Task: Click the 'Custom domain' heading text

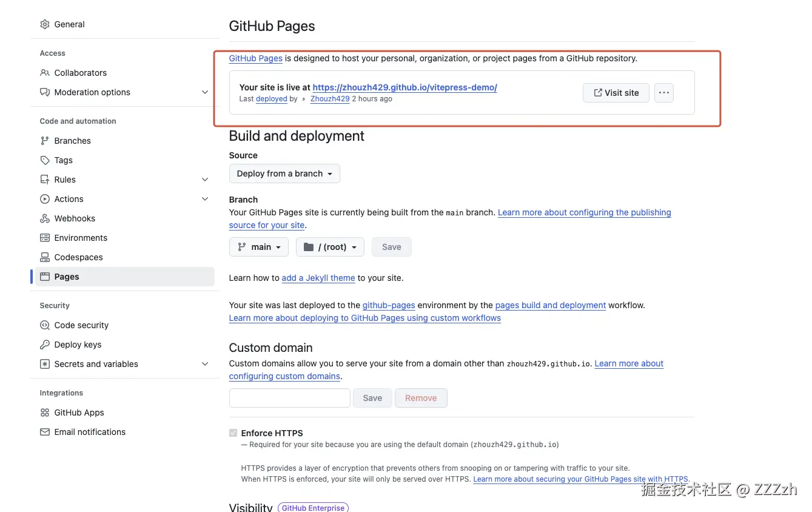Action: [271, 348]
